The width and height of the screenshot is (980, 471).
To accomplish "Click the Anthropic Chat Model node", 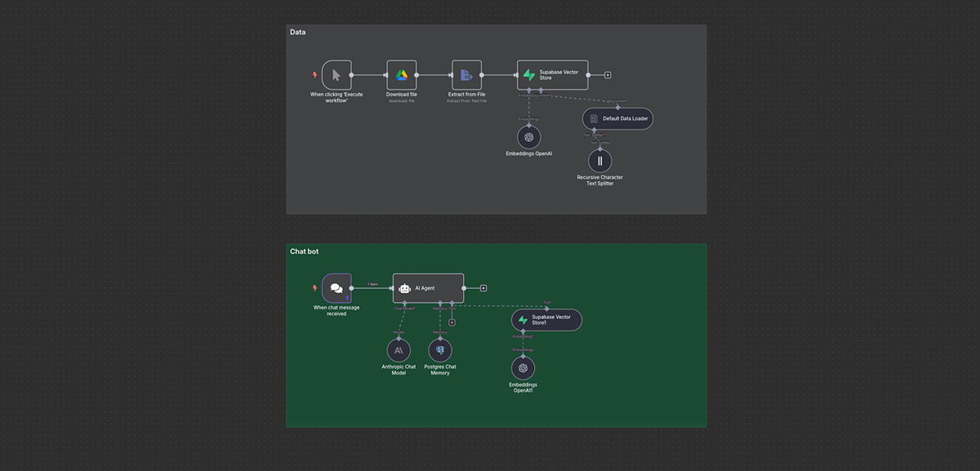I will pyautogui.click(x=399, y=350).
